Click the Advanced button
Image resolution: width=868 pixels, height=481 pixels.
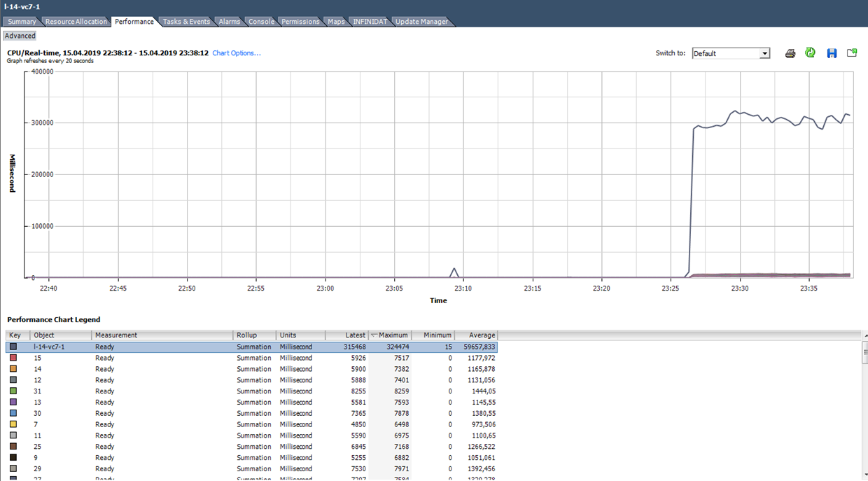tap(20, 35)
